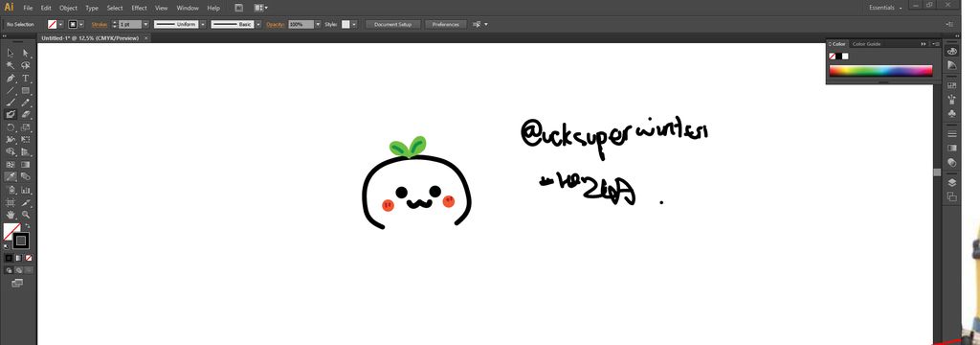Image resolution: width=980 pixels, height=345 pixels.
Task: Open the Swatches panel icon in the dock
Action: tap(952, 85)
